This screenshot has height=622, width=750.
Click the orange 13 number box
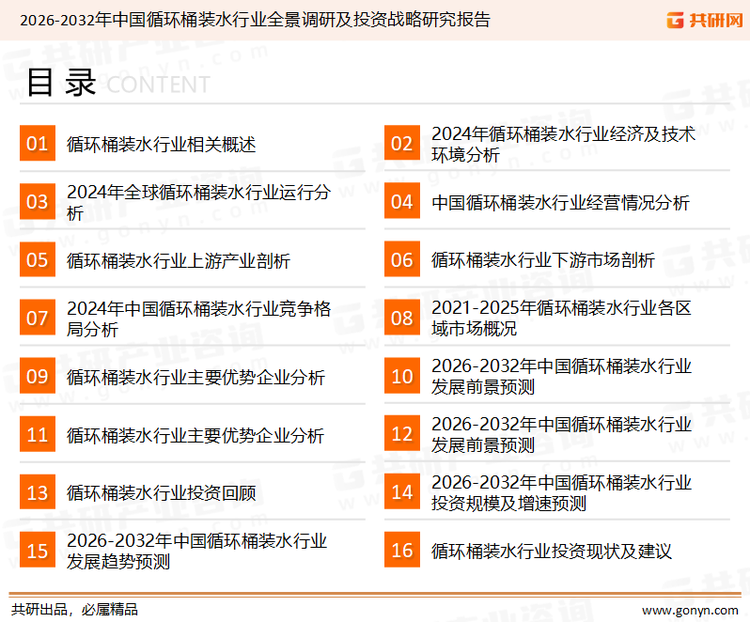click(37, 492)
